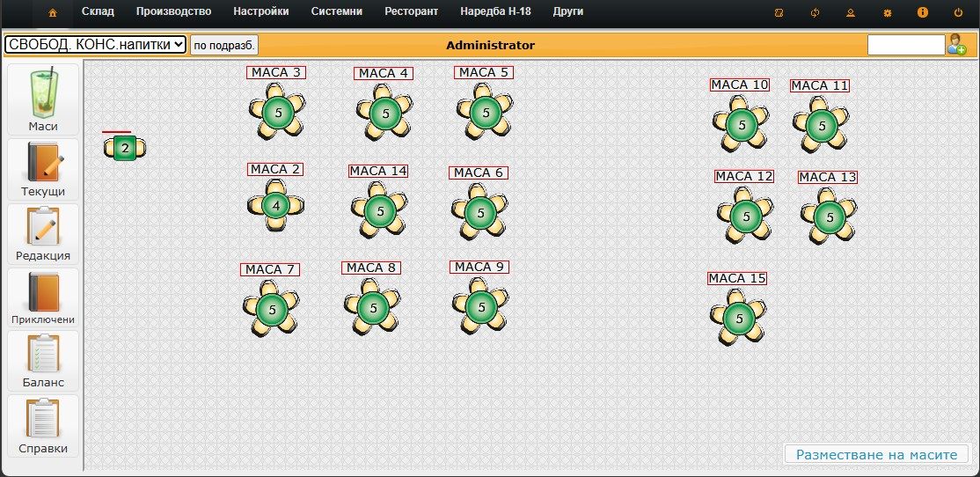Open the Текущи section

point(43,170)
